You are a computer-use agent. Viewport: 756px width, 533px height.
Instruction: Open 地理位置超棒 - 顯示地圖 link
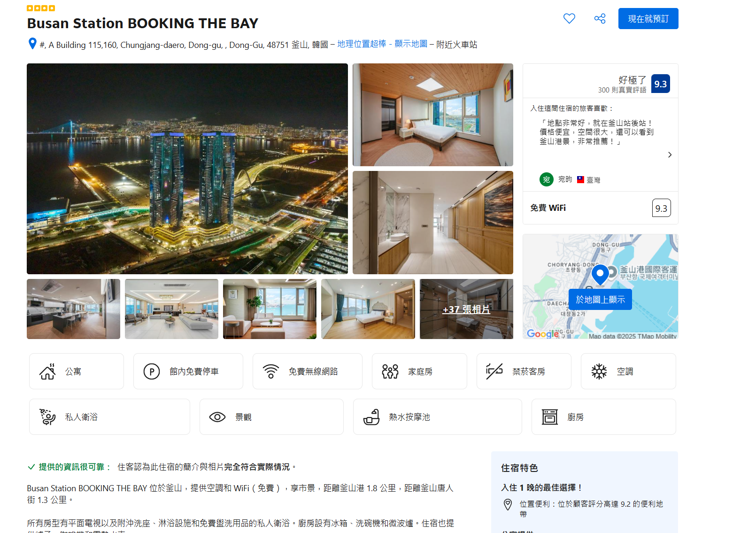382,44
